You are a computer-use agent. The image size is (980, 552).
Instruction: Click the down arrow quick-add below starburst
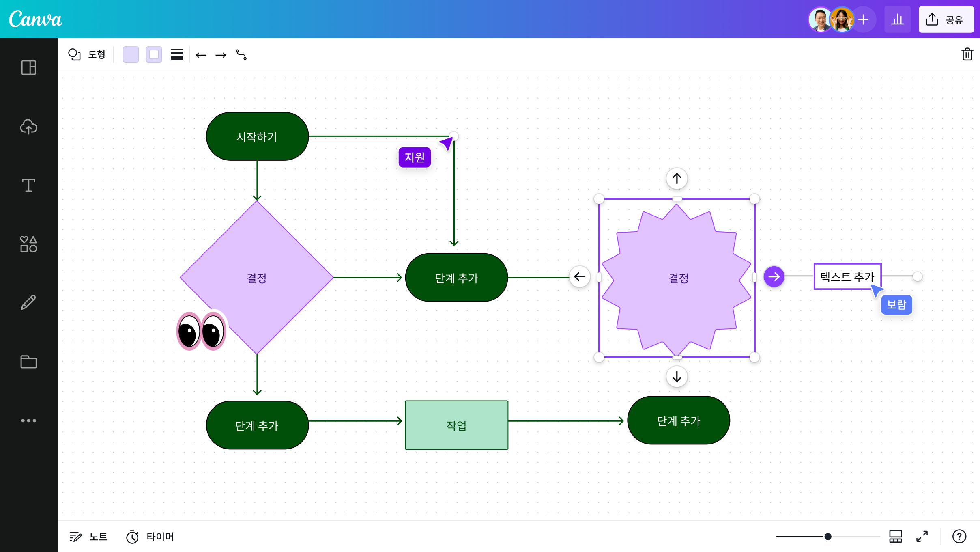(x=677, y=377)
